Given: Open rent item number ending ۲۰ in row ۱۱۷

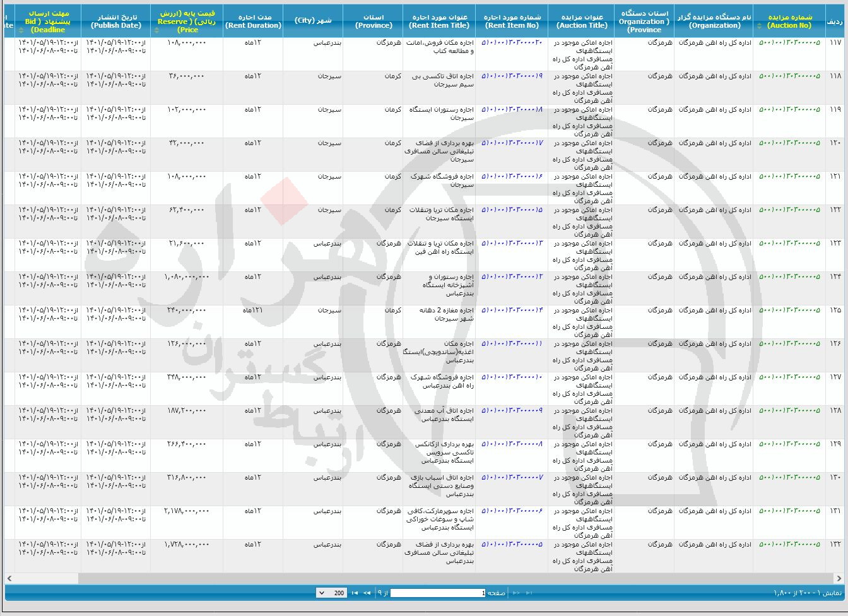Looking at the screenshot, I should click(512, 43).
